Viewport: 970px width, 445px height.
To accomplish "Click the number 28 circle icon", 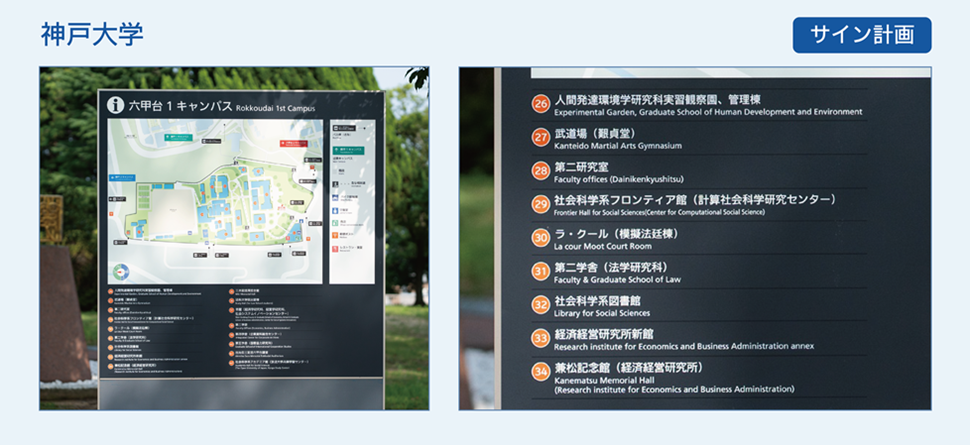I will (540, 171).
